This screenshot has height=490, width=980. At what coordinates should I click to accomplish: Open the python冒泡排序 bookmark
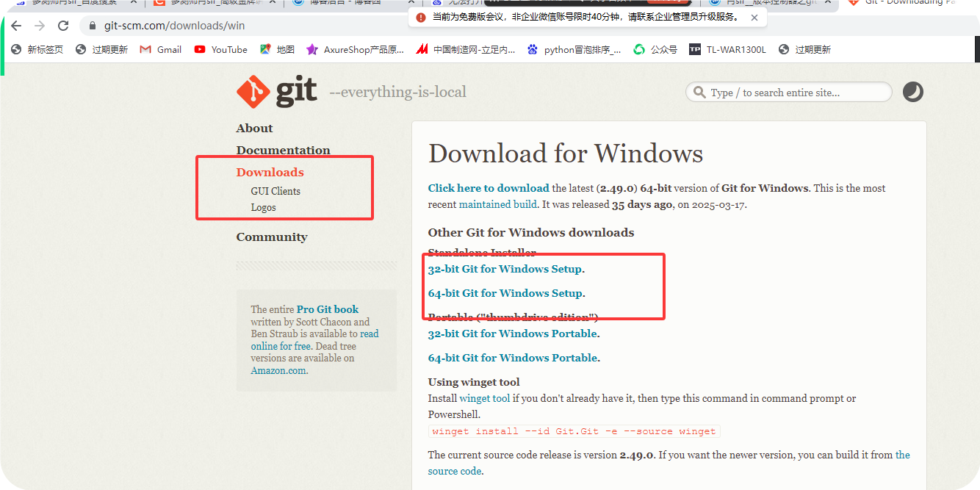[x=574, y=50]
